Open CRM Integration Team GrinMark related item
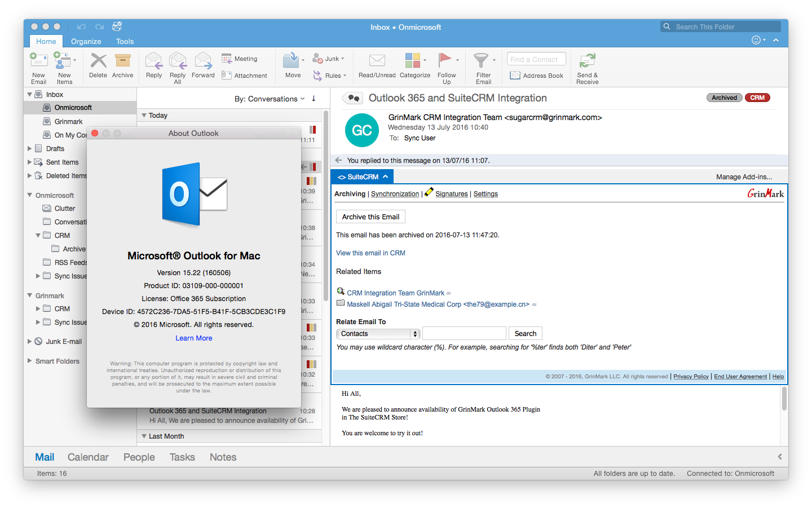Screen dimensions: 812x508 click(x=395, y=293)
